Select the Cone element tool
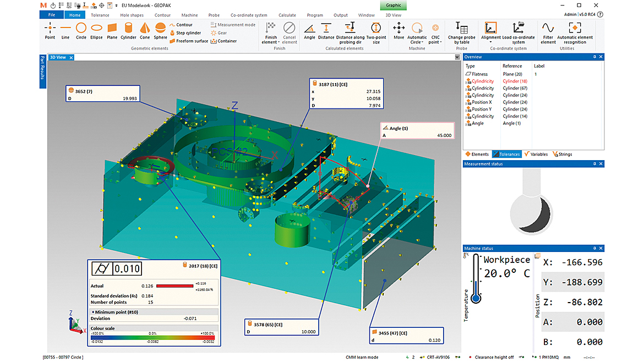The image size is (644, 362). click(145, 31)
